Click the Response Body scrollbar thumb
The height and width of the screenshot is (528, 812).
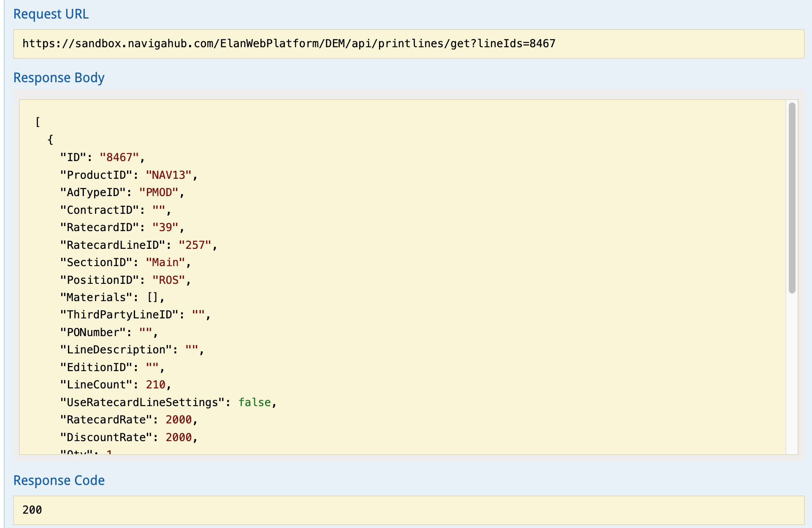pos(792,197)
